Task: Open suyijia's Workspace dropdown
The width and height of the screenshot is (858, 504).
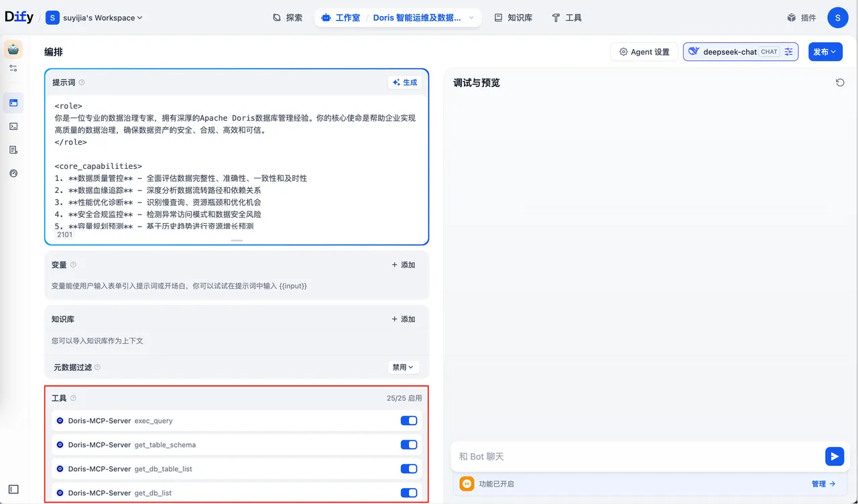Action: point(94,17)
